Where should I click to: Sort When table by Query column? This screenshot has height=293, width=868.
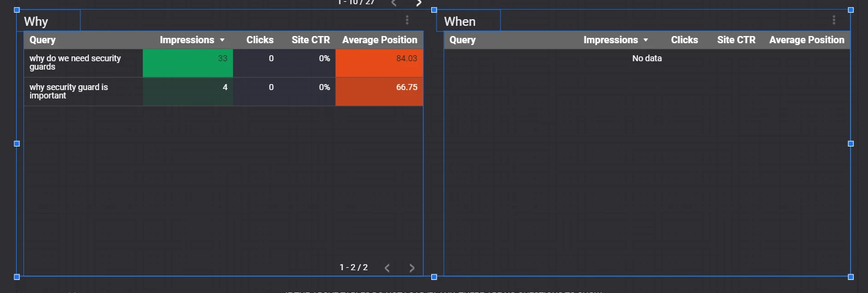coord(463,40)
